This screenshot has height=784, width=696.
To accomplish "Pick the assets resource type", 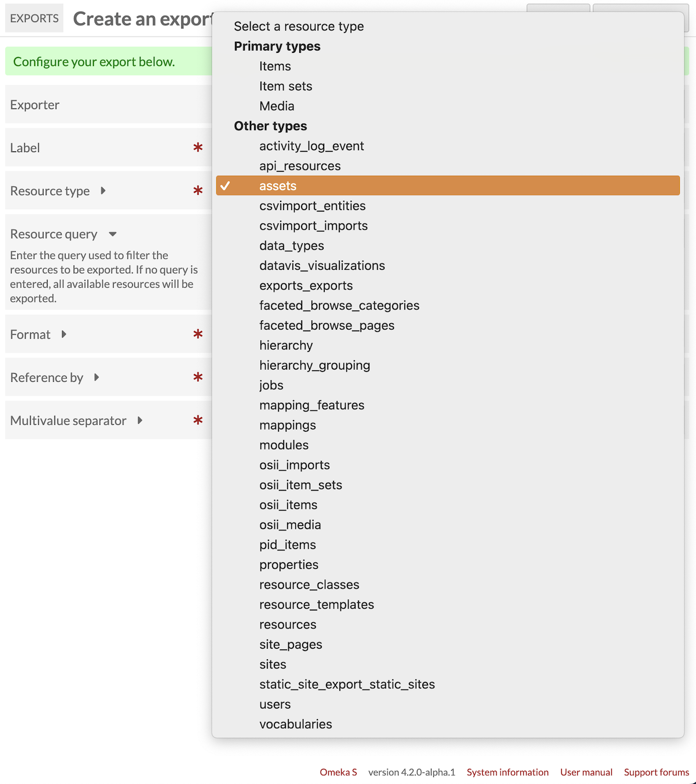I will click(x=278, y=186).
